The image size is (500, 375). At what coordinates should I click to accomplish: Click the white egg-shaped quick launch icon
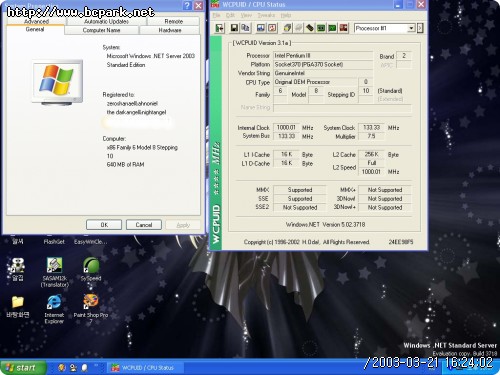tap(85, 368)
